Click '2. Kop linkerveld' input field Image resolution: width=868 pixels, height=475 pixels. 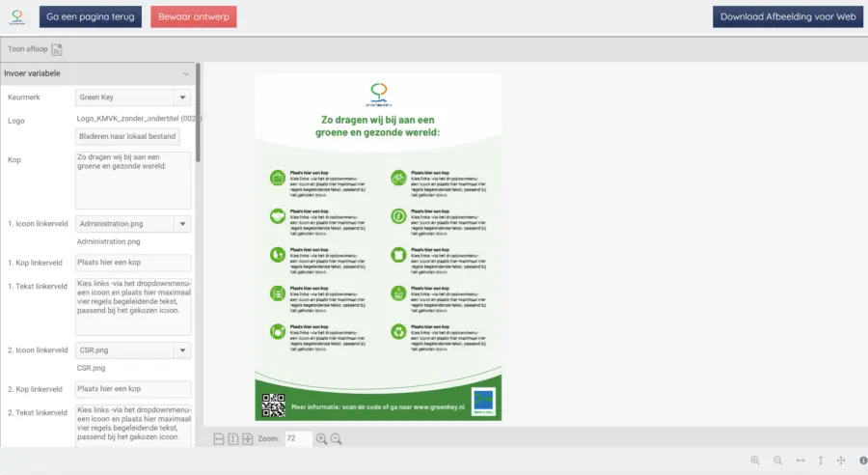133,389
